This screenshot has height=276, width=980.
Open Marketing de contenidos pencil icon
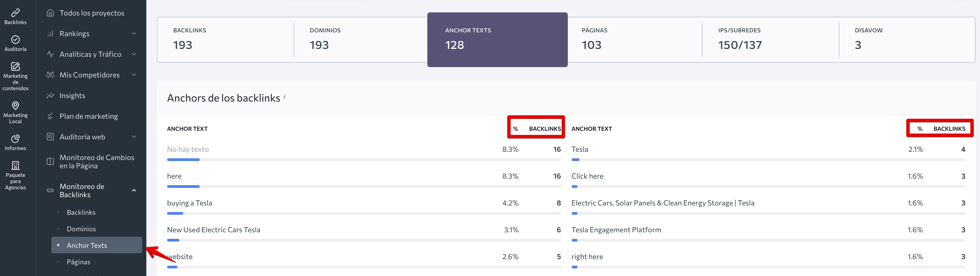15,66
